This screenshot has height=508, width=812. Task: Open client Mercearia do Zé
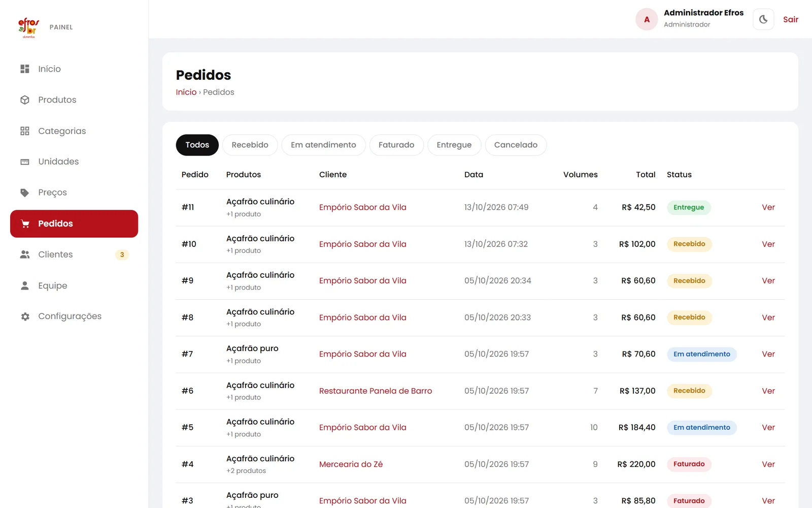click(351, 464)
